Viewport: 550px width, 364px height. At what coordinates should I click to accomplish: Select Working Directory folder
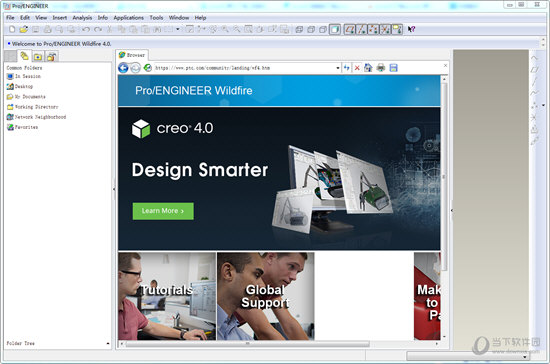click(x=33, y=107)
